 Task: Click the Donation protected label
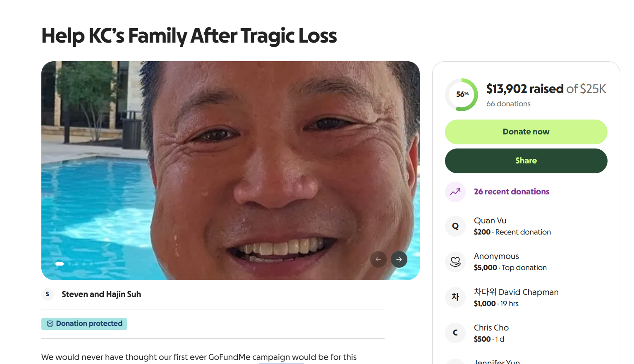tap(89, 323)
